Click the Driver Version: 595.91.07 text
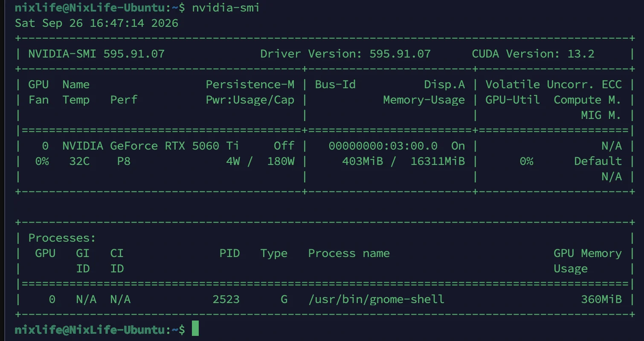 click(345, 54)
